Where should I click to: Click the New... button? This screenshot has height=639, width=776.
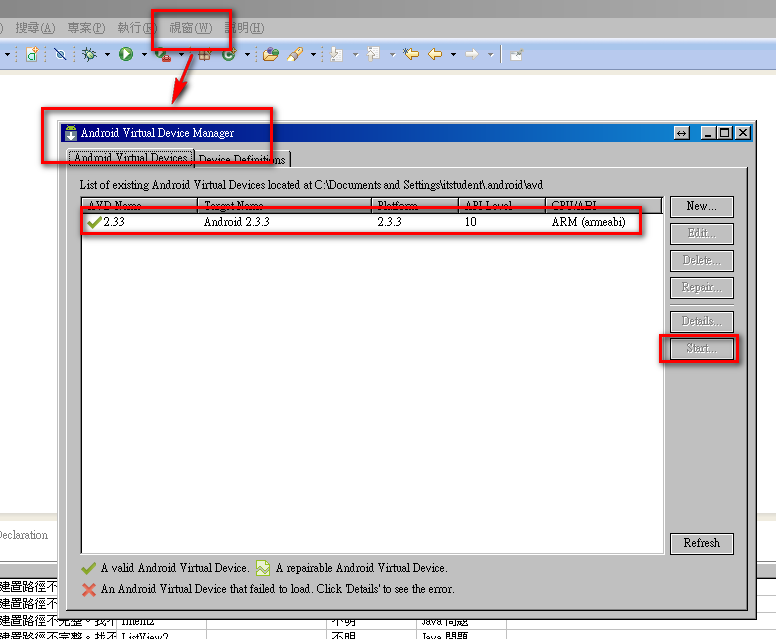pyautogui.click(x=702, y=206)
